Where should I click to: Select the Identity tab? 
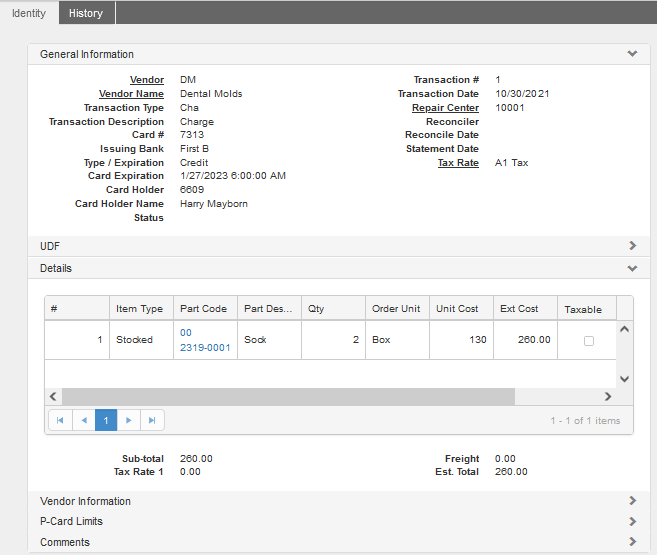pyautogui.click(x=28, y=13)
